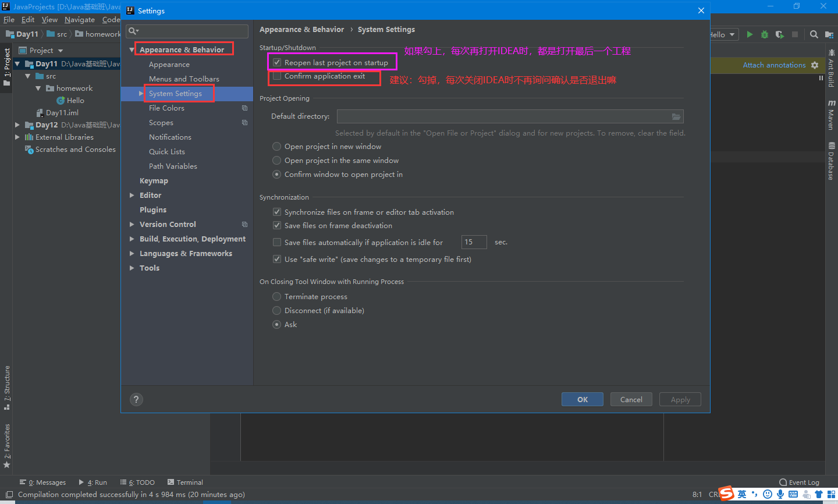Screen dimensions: 838x504
Task: Open the Maven tool window
Action: pyautogui.click(x=831, y=115)
